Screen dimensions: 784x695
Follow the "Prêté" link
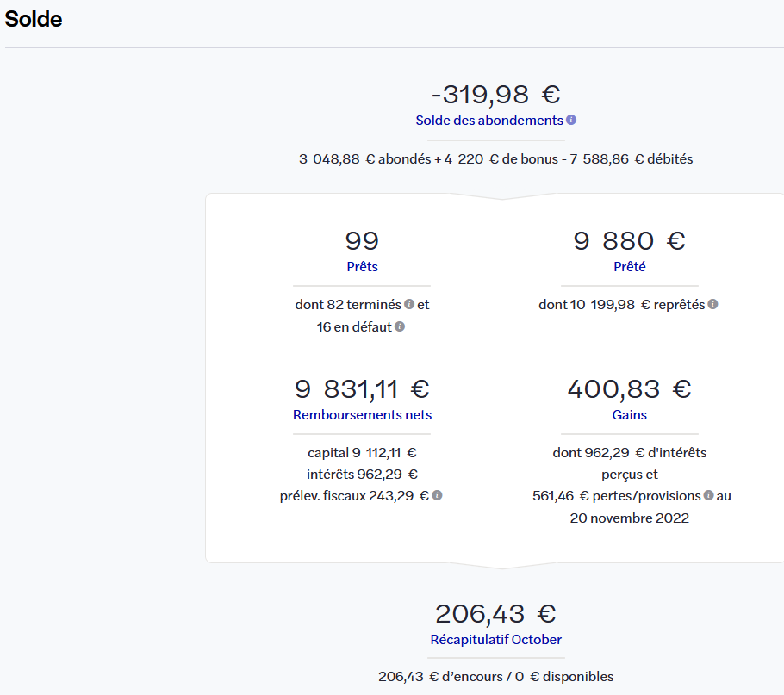630,267
